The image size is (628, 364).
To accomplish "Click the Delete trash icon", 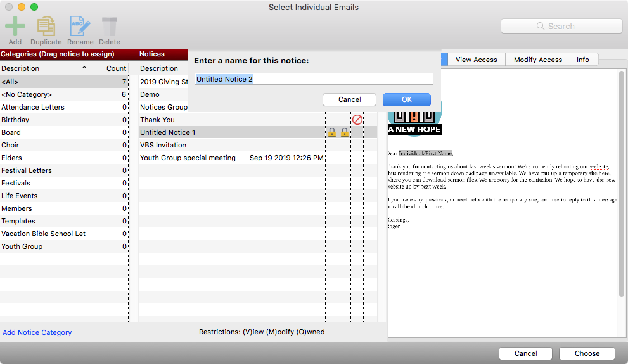I will coord(110,27).
